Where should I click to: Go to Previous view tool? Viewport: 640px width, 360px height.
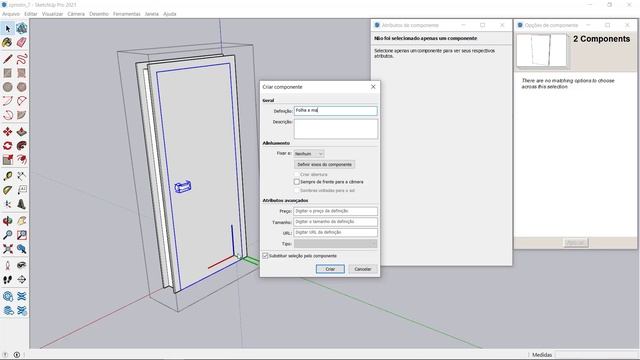coord(22,249)
